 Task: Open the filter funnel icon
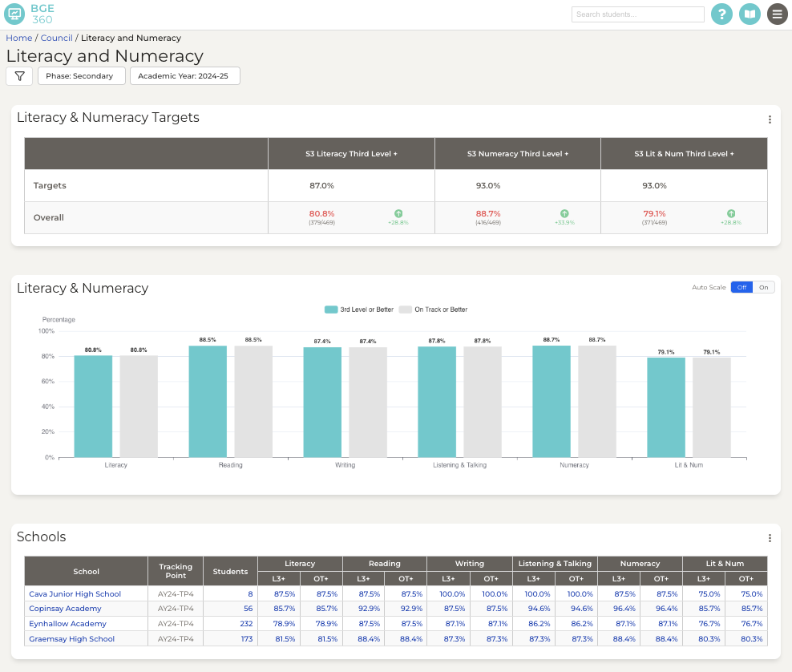pos(19,75)
